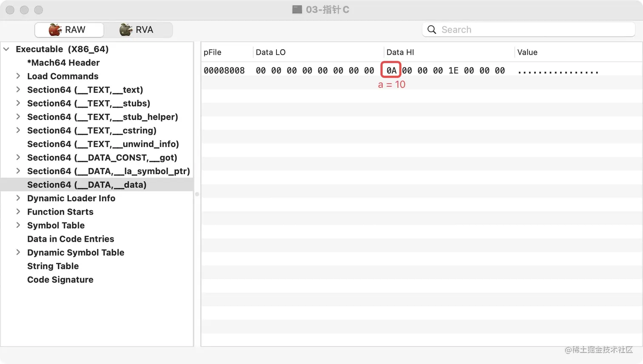Expand the Symbol Table node
The image size is (643, 364).
click(x=18, y=226)
